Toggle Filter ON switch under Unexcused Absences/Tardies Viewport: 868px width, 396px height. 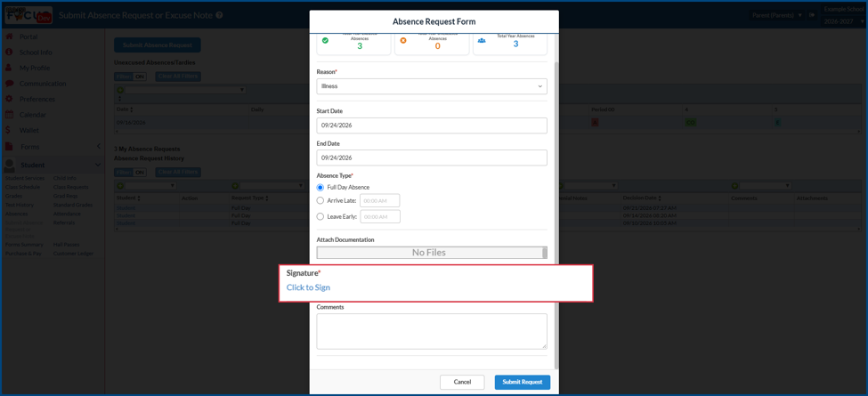coord(130,77)
